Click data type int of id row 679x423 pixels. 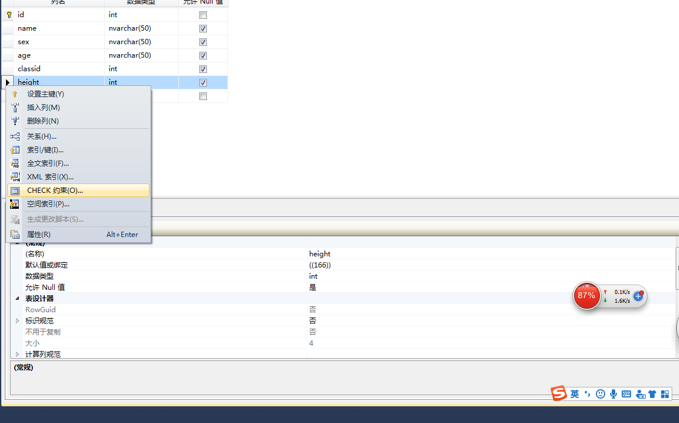coord(142,15)
